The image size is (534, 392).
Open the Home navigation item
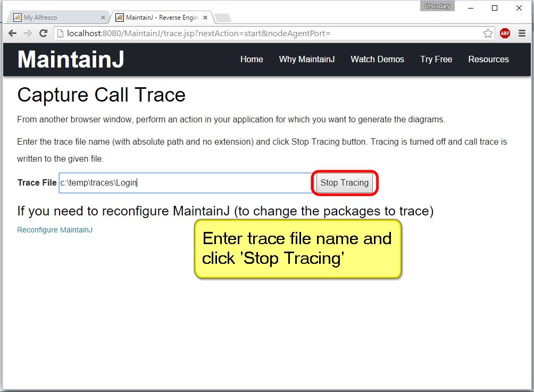click(x=252, y=59)
